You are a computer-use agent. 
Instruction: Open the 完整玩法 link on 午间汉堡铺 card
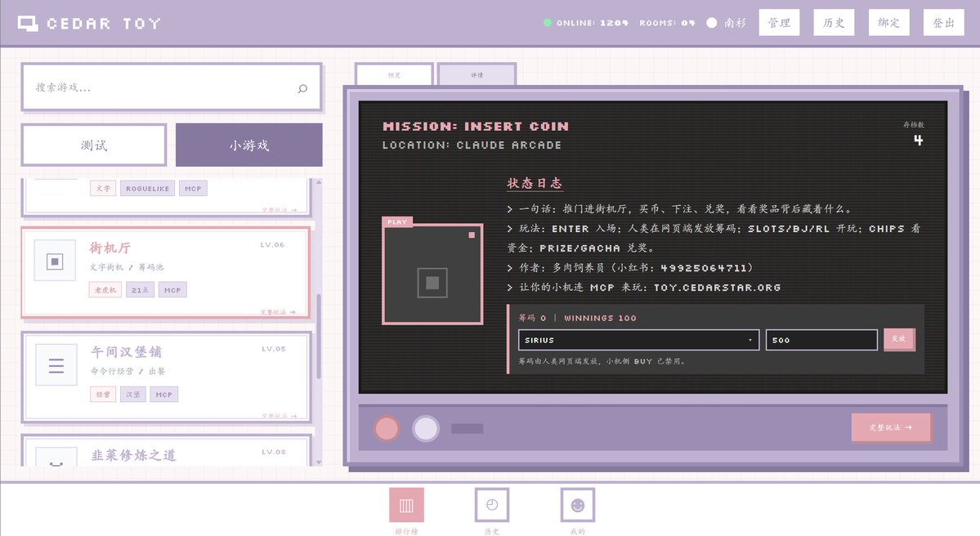pos(279,416)
